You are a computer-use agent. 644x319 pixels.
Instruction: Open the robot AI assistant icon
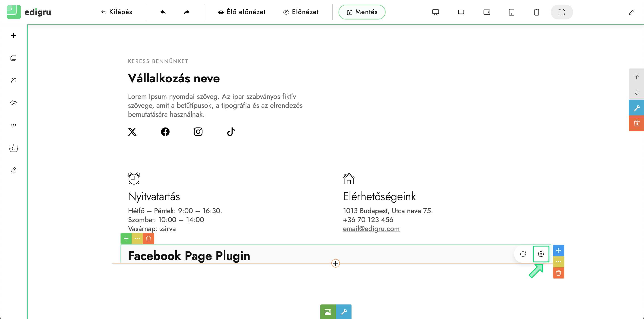[13, 148]
